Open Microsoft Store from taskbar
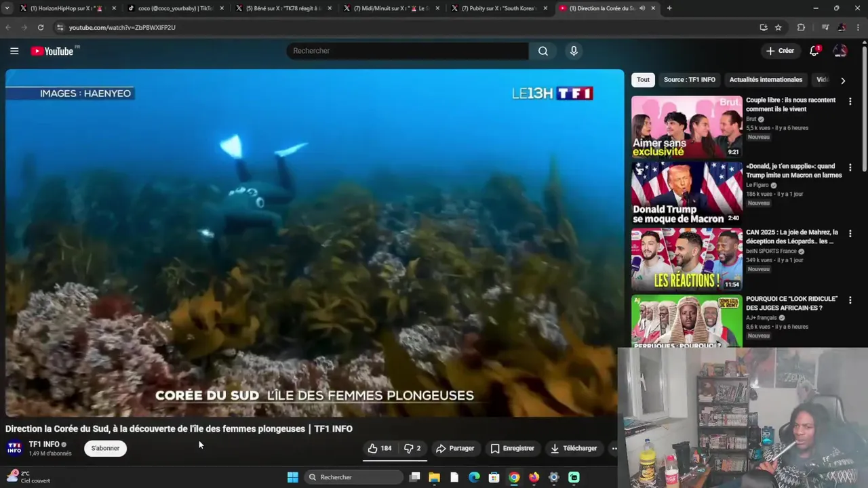 pos(494,477)
